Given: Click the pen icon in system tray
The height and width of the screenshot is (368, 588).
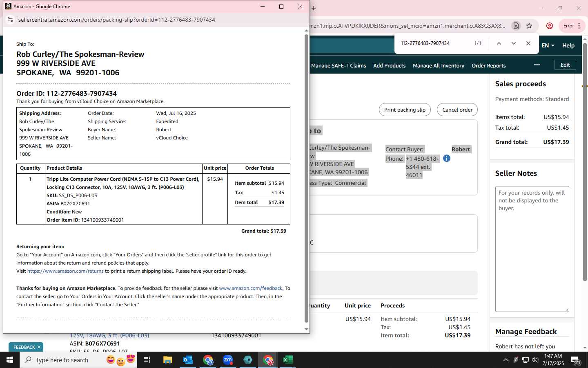Looking at the screenshot, I should click(x=516, y=360).
